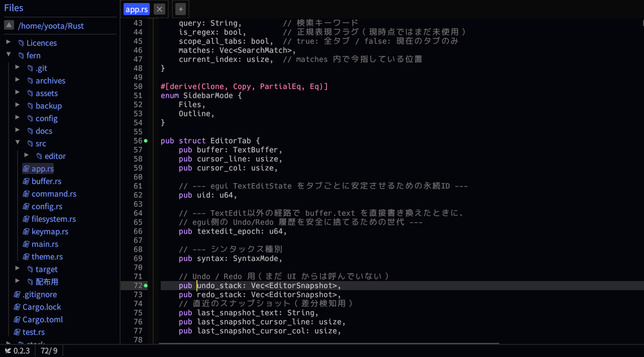Open buffer.rs from the file tree
The image size is (644, 357).
46,182
